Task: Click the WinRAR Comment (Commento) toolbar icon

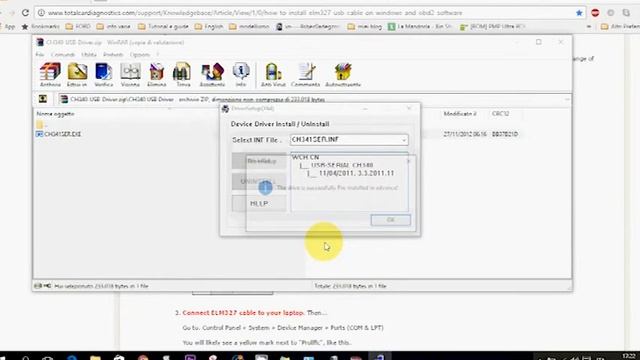Action: [x=305, y=74]
